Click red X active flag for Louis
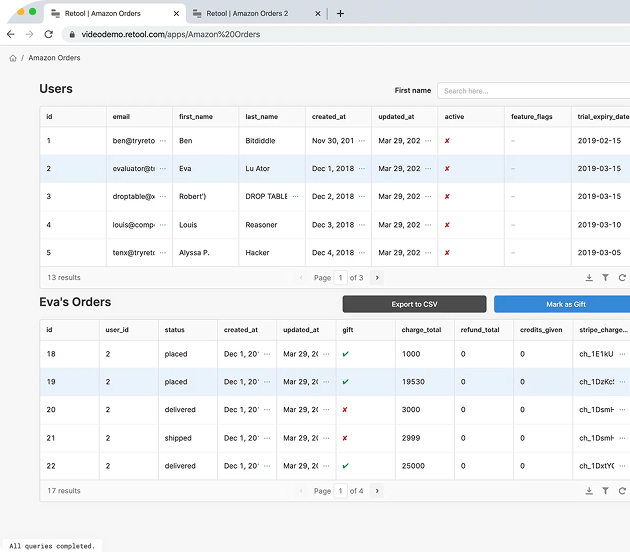This screenshot has width=630, height=552. pos(447,225)
